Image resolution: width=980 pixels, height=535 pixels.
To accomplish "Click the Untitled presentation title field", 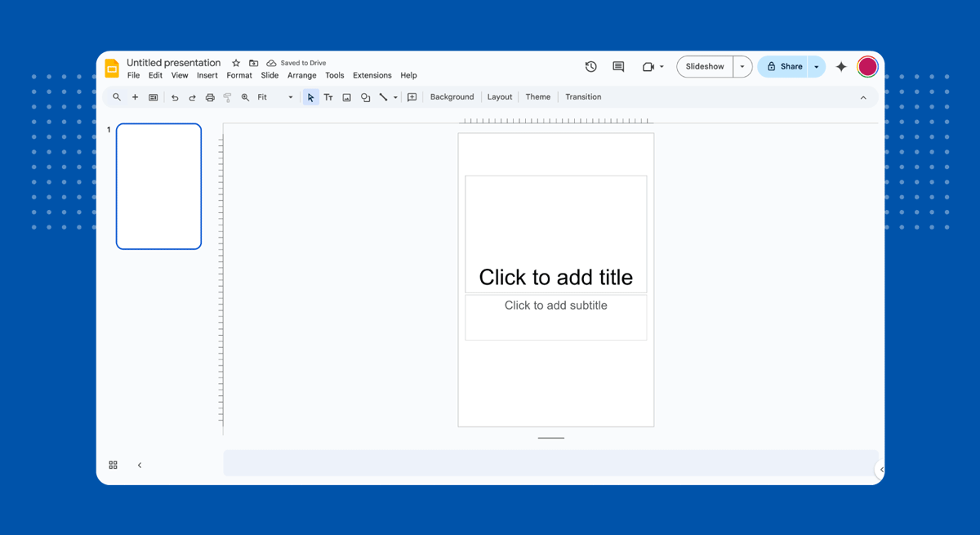I will (x=173, y=63).
